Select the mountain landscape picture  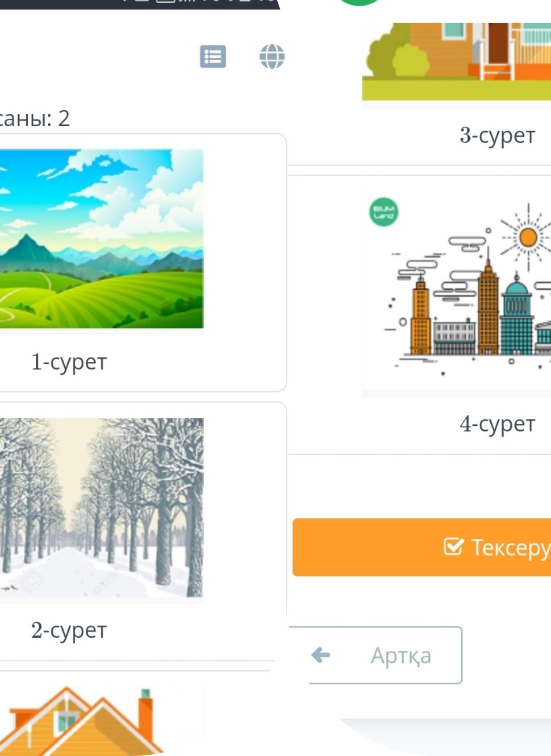click(x=102, y=239)
